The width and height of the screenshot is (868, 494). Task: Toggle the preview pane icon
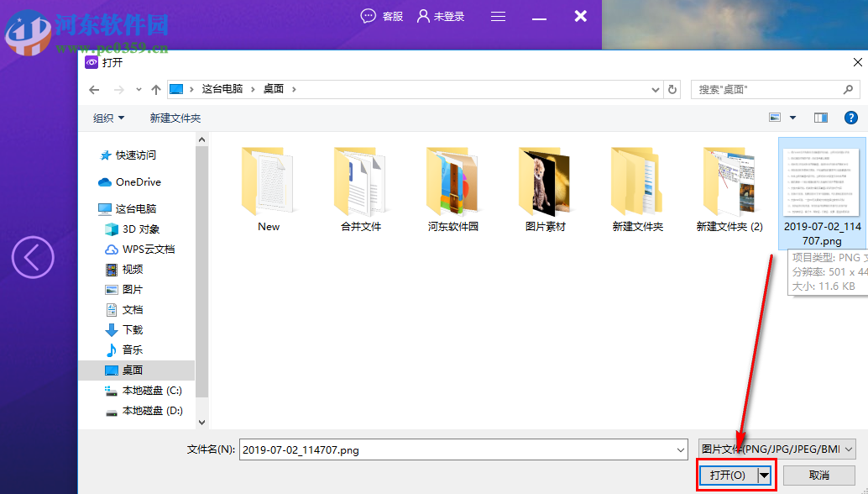click(820, 117)
